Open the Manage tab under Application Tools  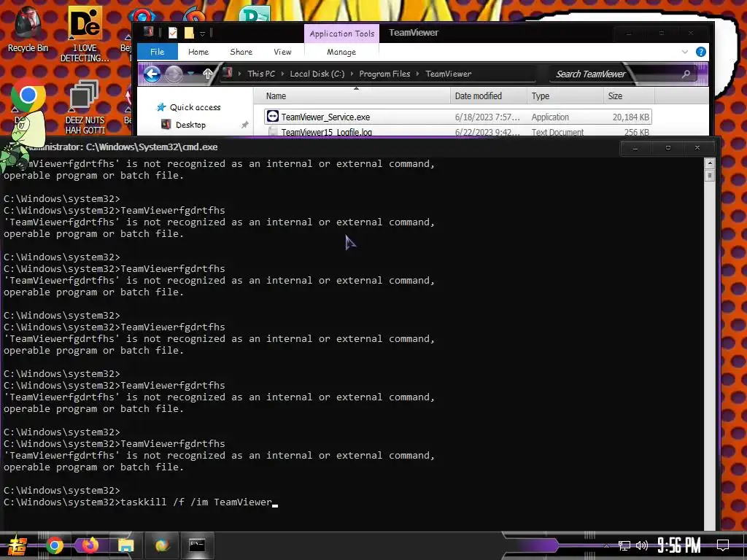click(341, 52)
